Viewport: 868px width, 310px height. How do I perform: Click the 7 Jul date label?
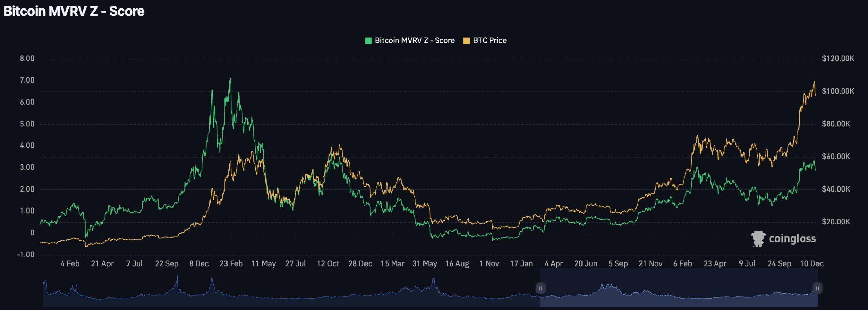[134, 264]
